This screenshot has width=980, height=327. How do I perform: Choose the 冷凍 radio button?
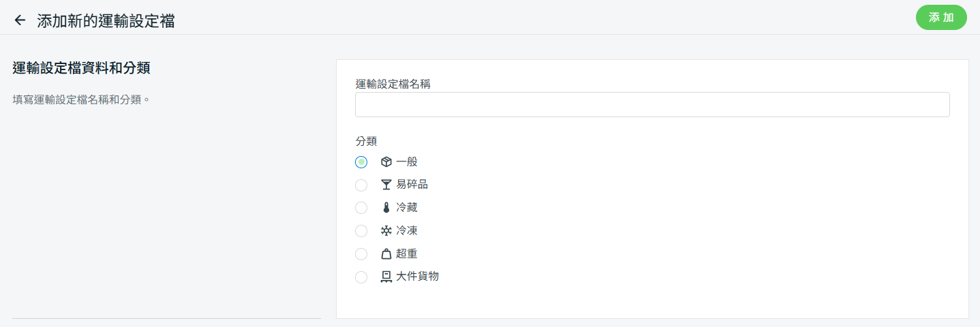click(x=361, y=231)
